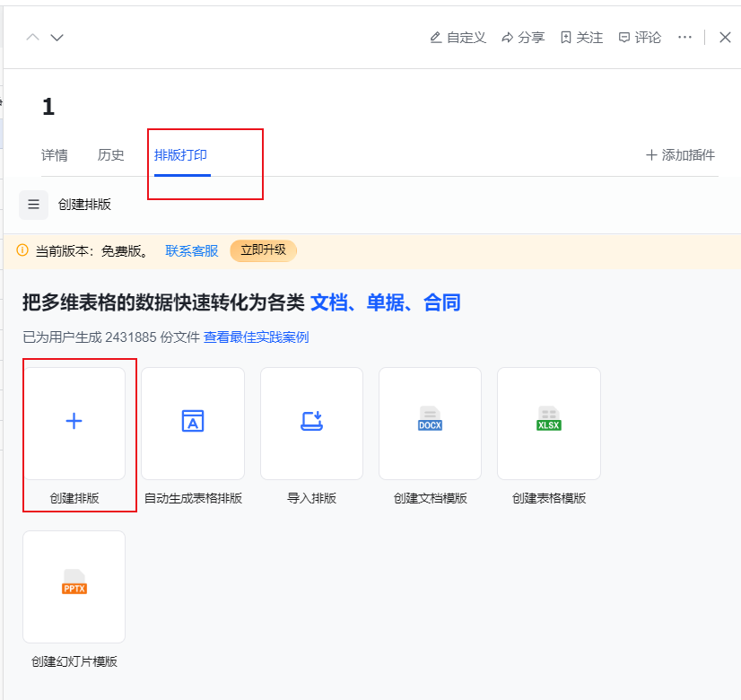The image size is (741, 700).
Task: Go to next record with down chevron
Action: point(57,38)
